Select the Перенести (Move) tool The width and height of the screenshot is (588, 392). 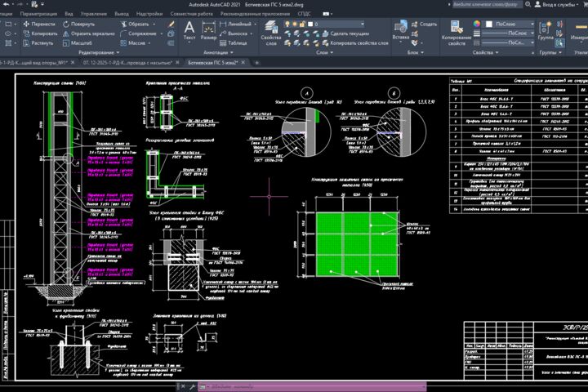[39, 24]
